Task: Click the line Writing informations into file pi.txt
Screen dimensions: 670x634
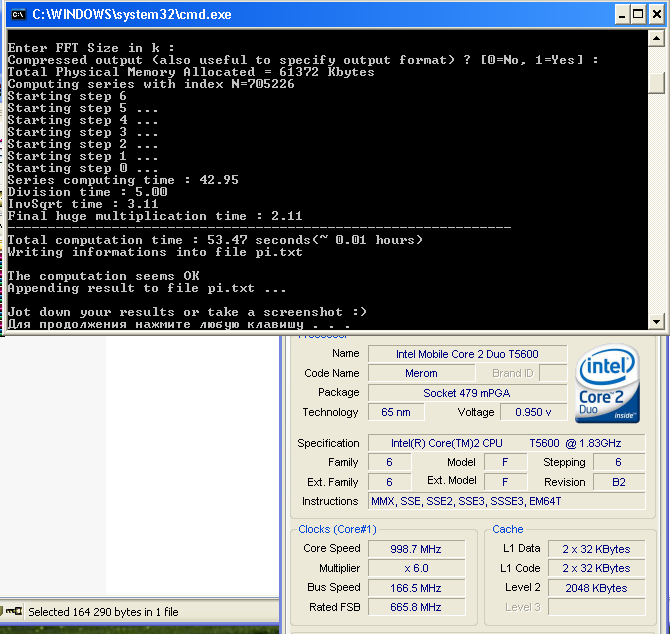Action: click(155, 252)
